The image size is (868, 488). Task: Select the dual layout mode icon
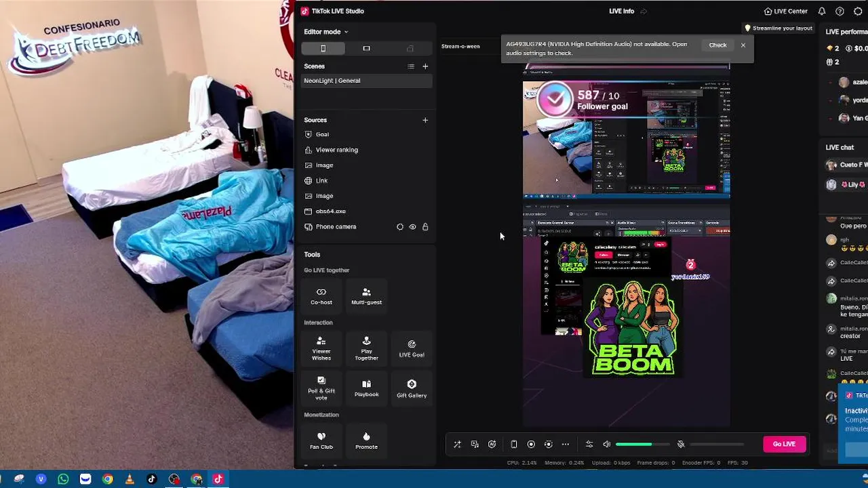point(410,48)
